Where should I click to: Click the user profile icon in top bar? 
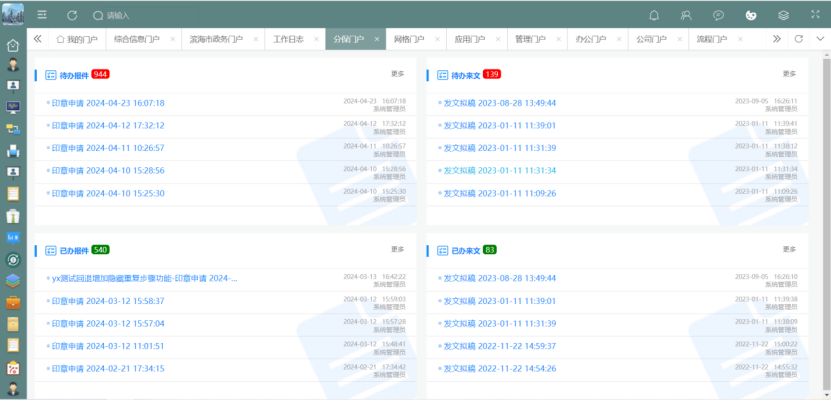(686, 15)
